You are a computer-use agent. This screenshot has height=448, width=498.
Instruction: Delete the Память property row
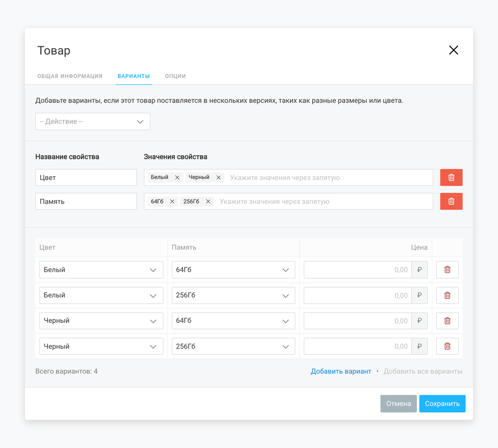click(x=451, y=202)
